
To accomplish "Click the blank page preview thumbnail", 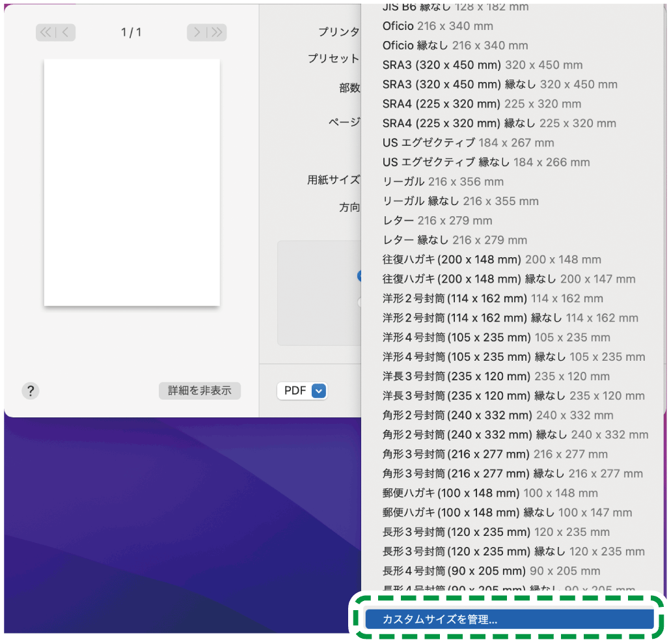I will (131, 182).
